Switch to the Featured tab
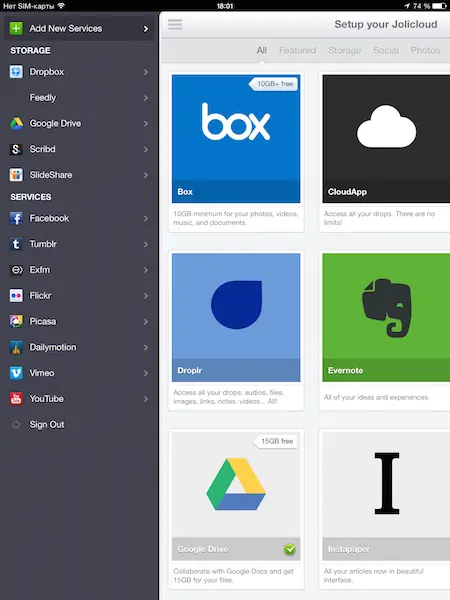The height and width of the screenshot is (600, 450). point(297,51)
